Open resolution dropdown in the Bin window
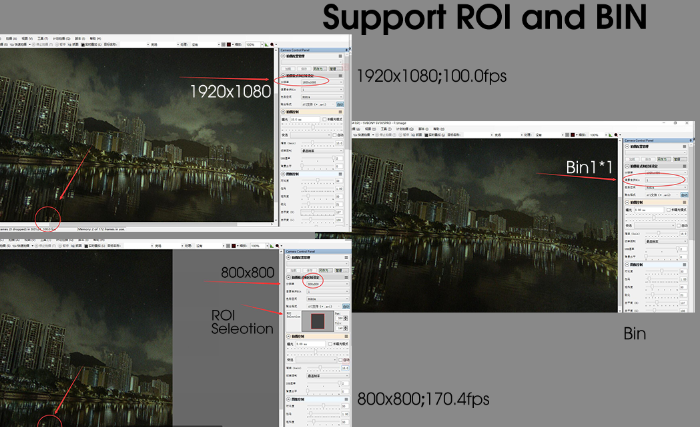The width and height of the screenshot is (700, 427). click(x=666, y=172)
